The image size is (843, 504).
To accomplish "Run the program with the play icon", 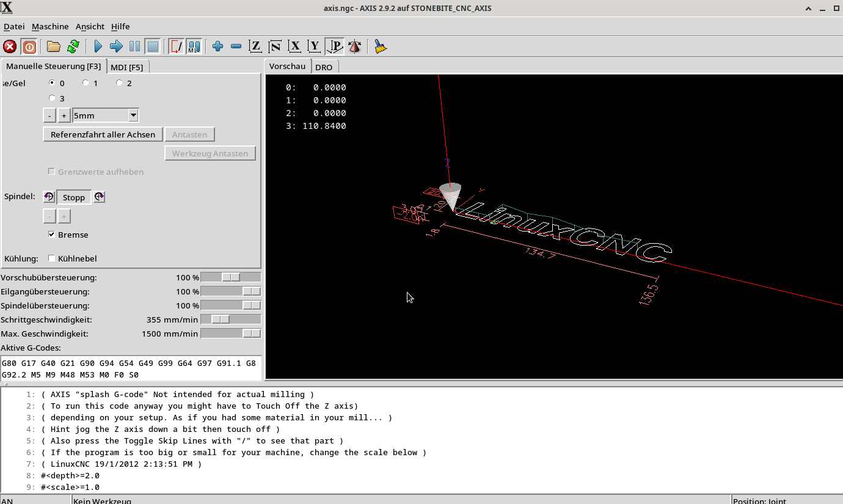I will 98,46.
